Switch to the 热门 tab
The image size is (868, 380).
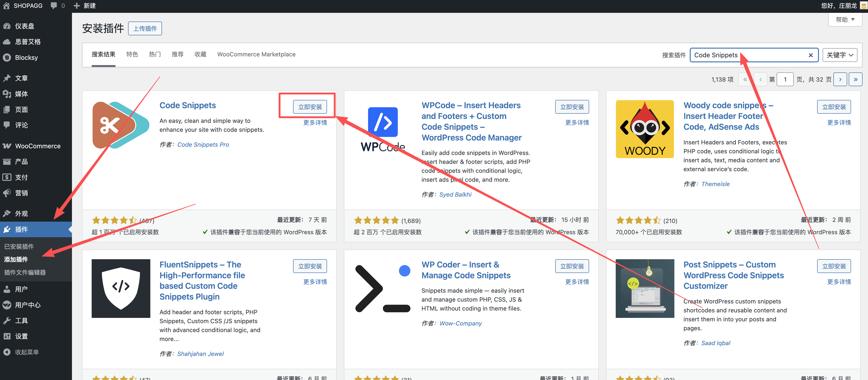[155, 54]
